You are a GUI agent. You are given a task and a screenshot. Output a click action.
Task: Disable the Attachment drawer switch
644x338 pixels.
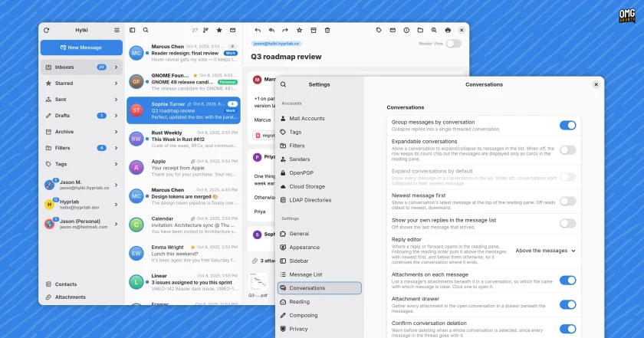[x=567, y=304]
